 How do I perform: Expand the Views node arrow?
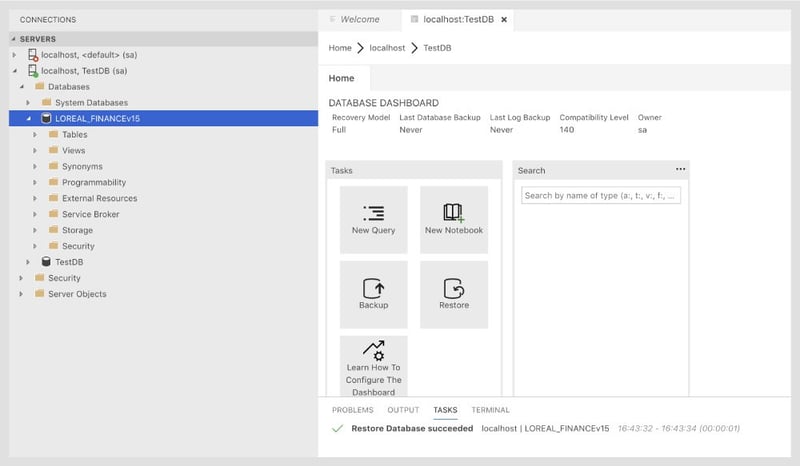coord(35,151)
